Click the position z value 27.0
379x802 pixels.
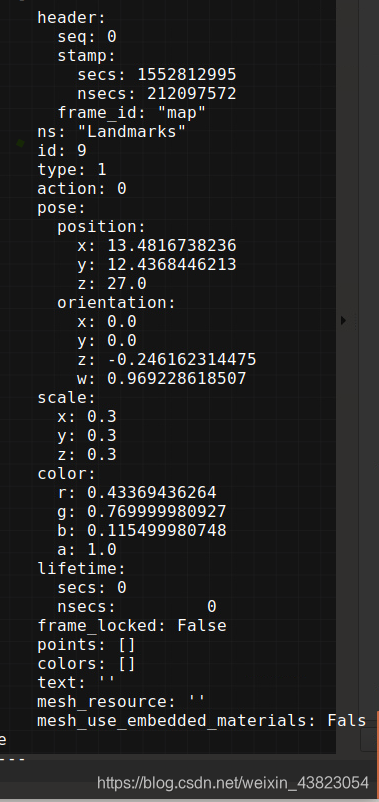click(127, 283)
